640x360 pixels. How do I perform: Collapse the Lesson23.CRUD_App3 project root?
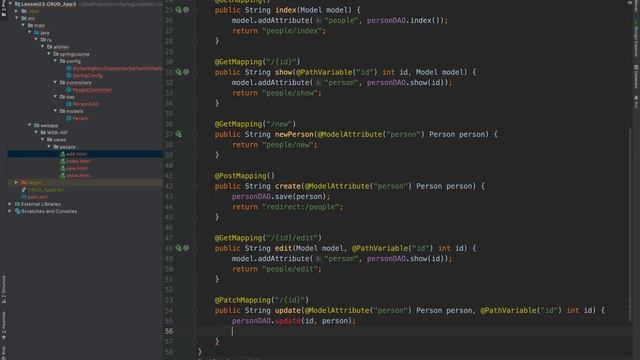(x=10, y=4)
